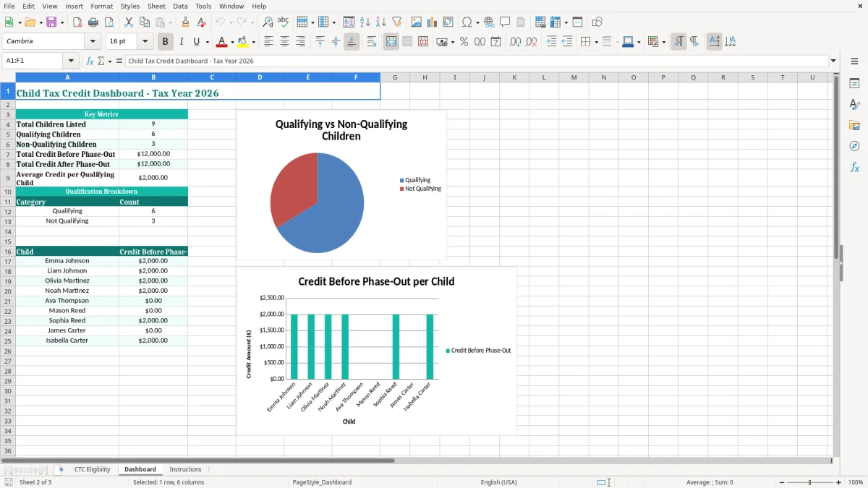This screenshot has height=488, width=868.
Task: Cut the selection with scissors icon
Action: tap(129, 22)
